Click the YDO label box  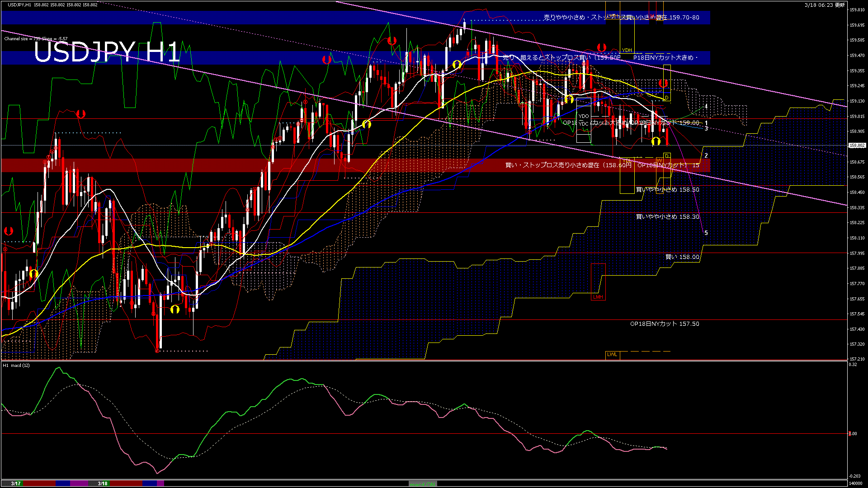coord(584,116)
